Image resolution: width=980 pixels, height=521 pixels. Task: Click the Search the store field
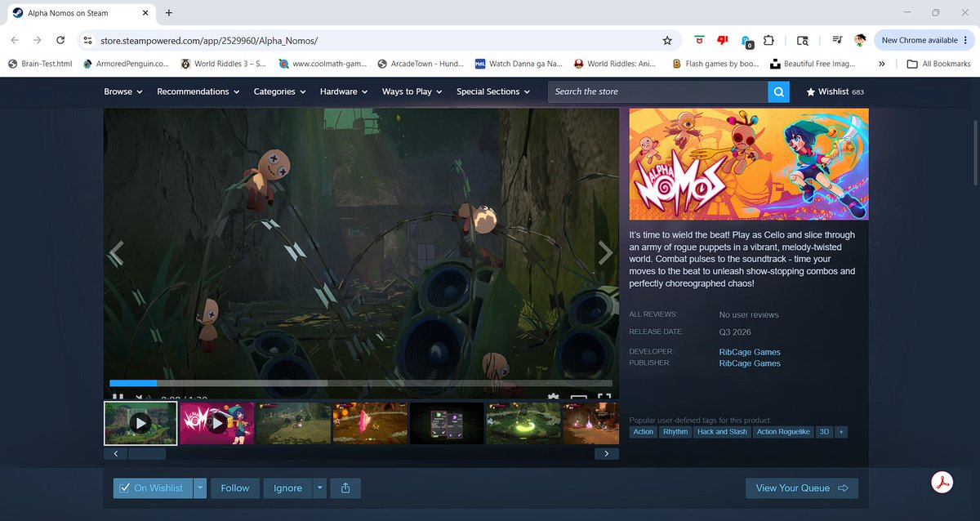point(658,91)
